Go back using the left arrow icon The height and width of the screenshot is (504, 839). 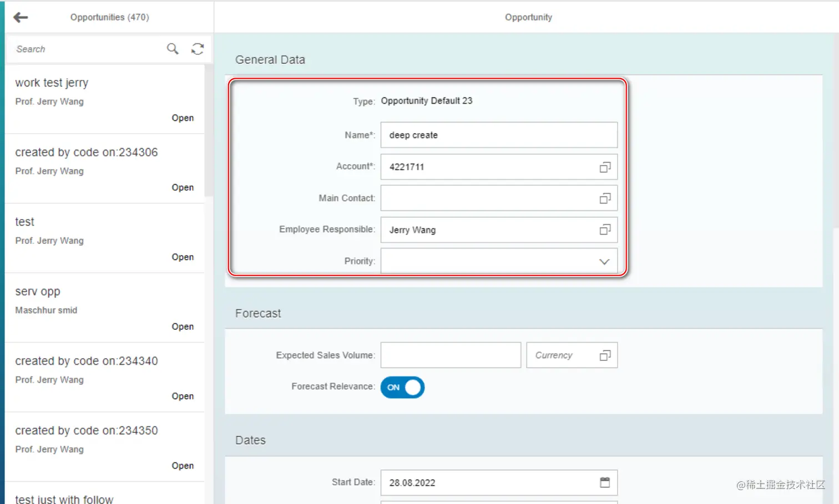click(x=21, y=17)
